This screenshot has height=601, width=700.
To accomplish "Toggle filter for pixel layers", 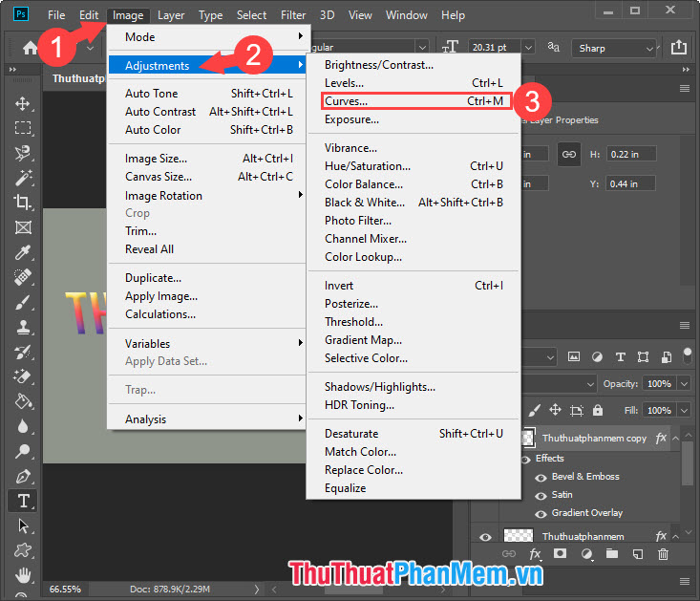I will pyautogui.click(x=574, y=356).
